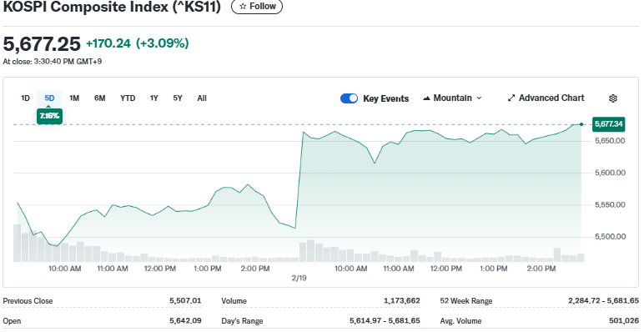Select the 1Y time range tab
The width and height of the screenshot is (644, 332).
pyautogui.click(x=153, y=98)
